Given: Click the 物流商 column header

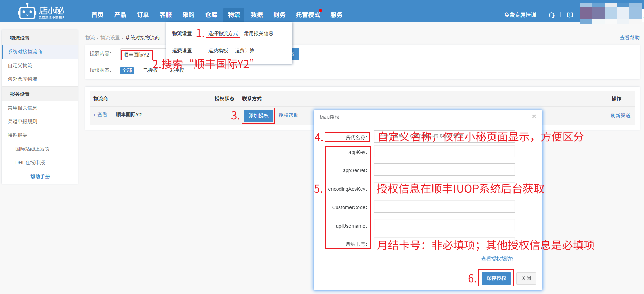Looking at the screenshot, I should tap(100, 99).
